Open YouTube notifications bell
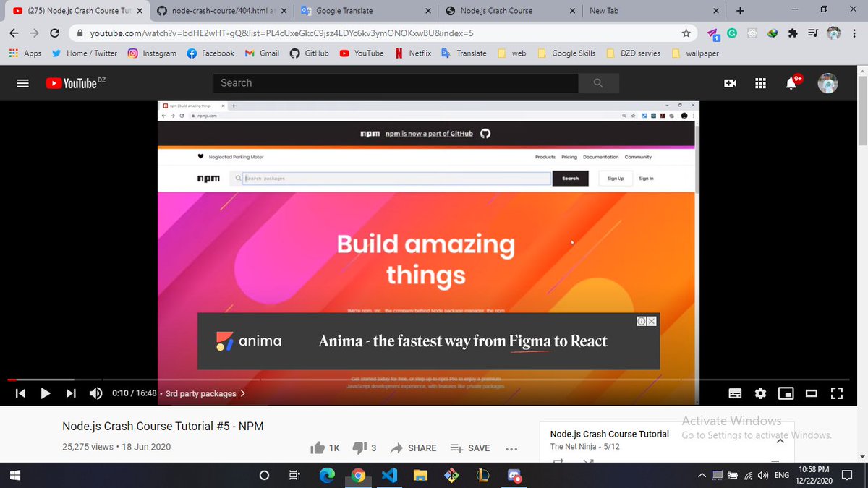The height and width of the screenshot is (488, 868). coord(791,83)
